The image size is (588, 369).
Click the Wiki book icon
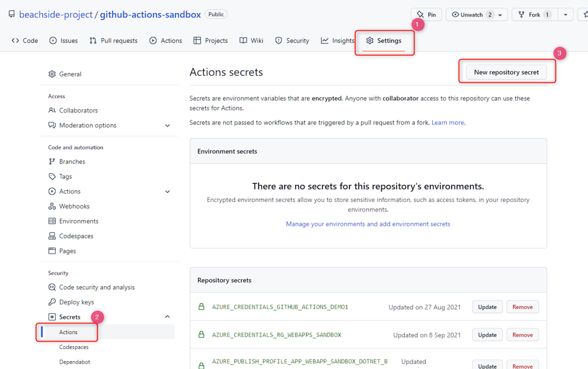[x=244, y=41]
